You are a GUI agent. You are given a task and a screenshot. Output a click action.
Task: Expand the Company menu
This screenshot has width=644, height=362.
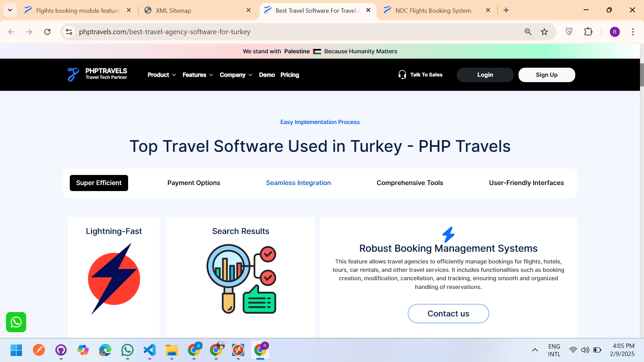236,75
